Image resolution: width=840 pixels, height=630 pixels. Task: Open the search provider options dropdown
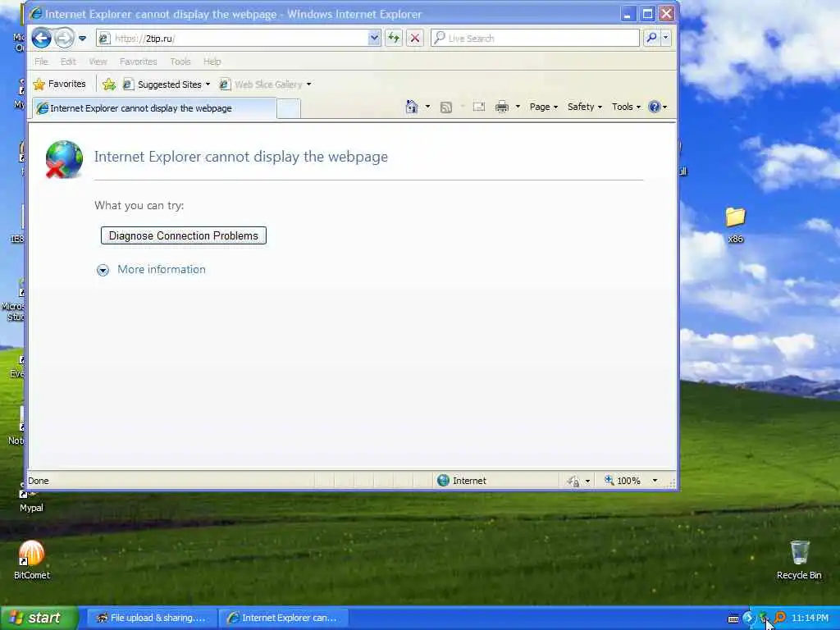pyautogui.click(x=666, y=38)
